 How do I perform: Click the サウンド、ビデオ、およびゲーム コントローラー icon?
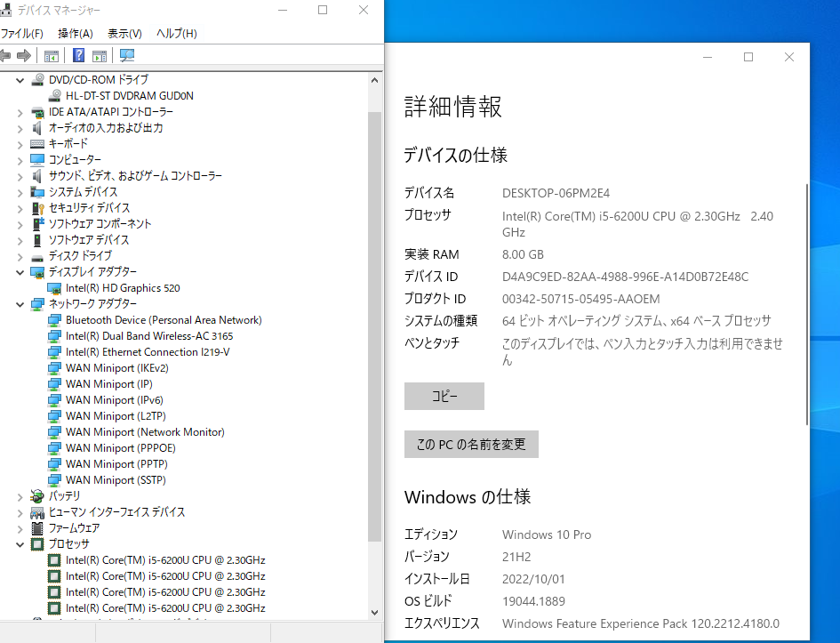[x=37, y=176]
